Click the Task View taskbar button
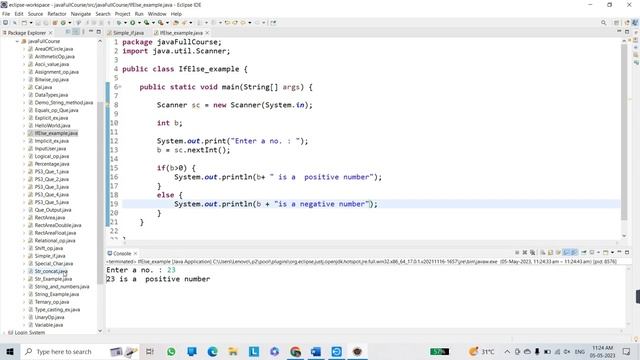The width and height of the screenshot is (640, 360). tap(150, 351)
